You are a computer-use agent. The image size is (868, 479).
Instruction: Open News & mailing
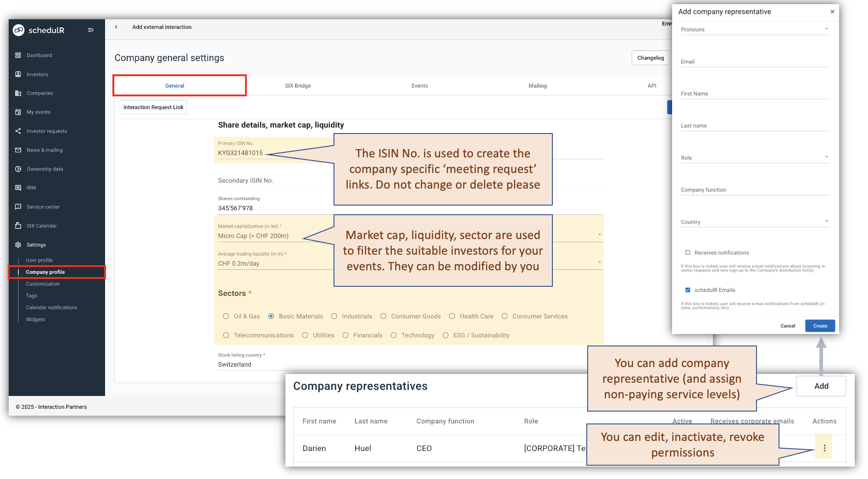coord(45,150)
